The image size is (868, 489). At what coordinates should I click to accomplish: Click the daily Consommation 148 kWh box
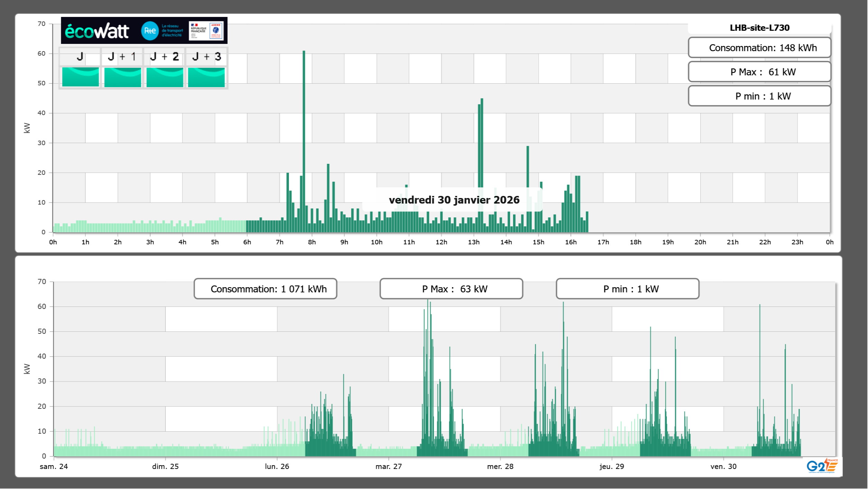tap(759, 48)
